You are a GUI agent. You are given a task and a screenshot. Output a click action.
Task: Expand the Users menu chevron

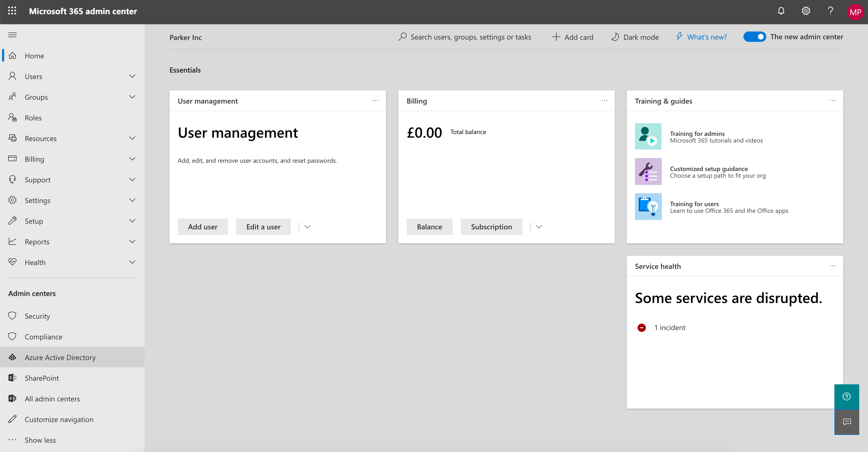(x=133, y=76)
